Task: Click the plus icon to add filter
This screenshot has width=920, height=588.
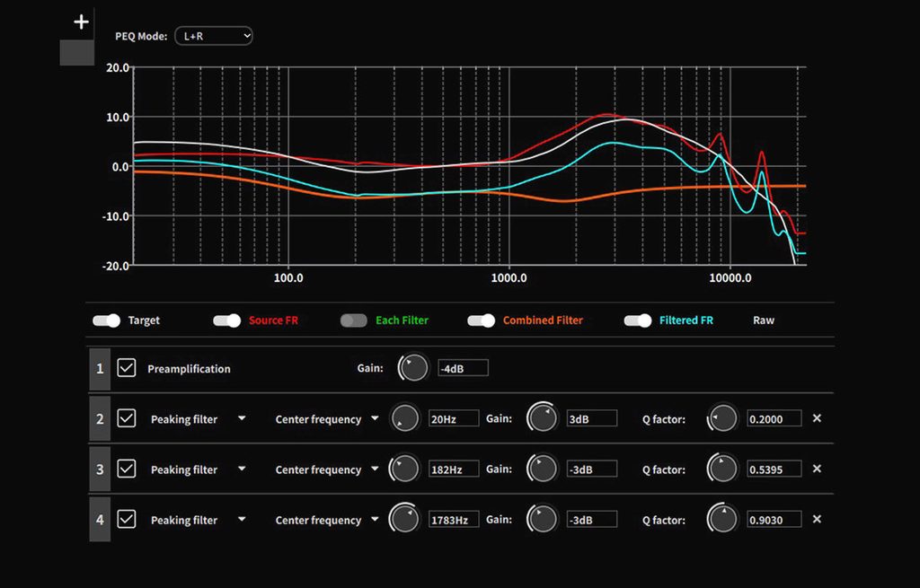Action: (81, 22)
